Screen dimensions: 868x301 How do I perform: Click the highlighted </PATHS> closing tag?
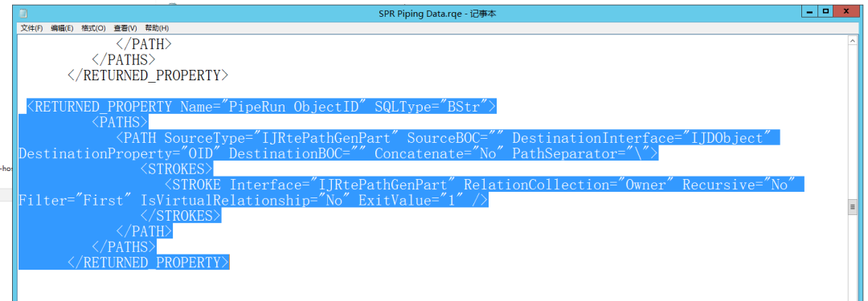click(x=124, y=247)
